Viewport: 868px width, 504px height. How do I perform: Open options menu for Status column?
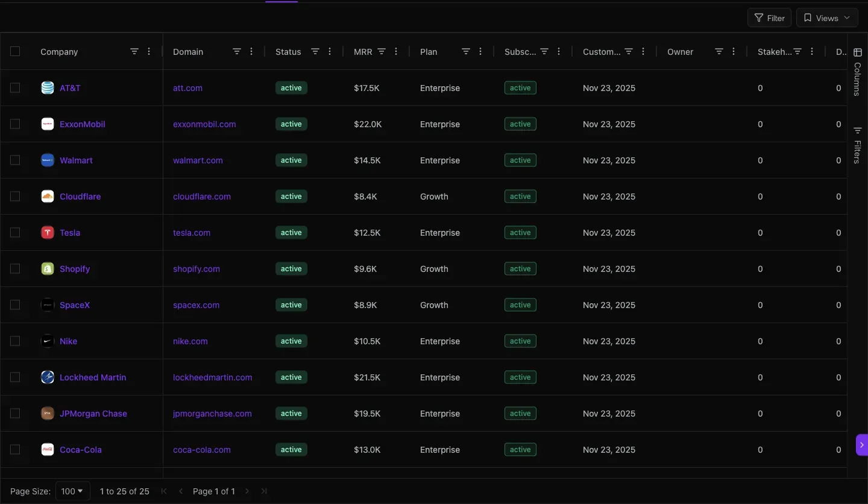coord(330,52)
